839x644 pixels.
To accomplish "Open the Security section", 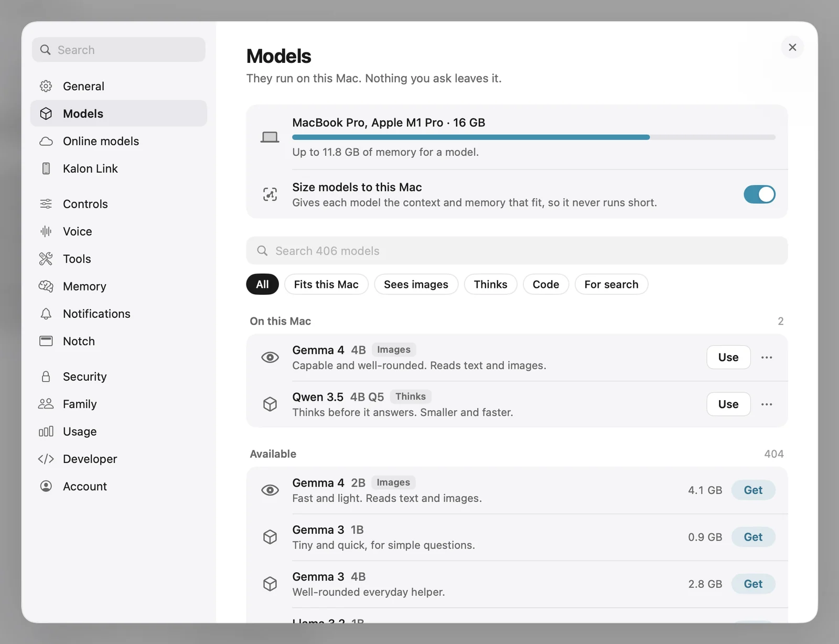I will click(119, 377).
